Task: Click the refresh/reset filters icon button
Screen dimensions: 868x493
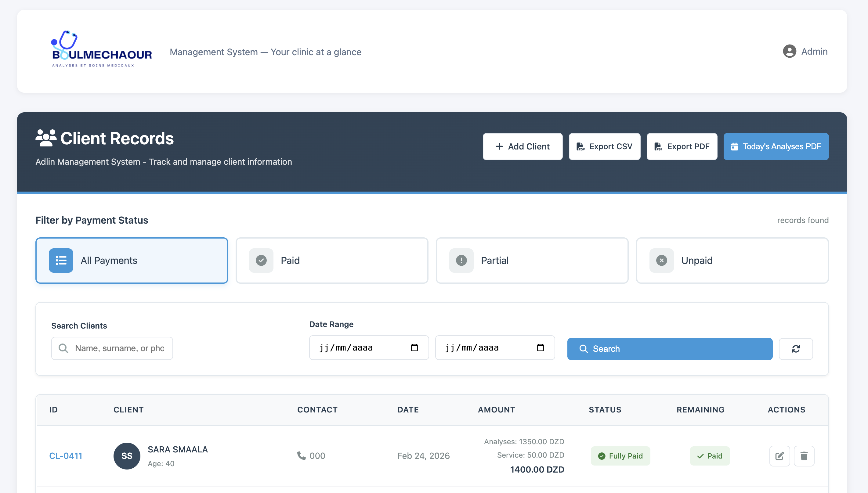Action: coord(796,349)
